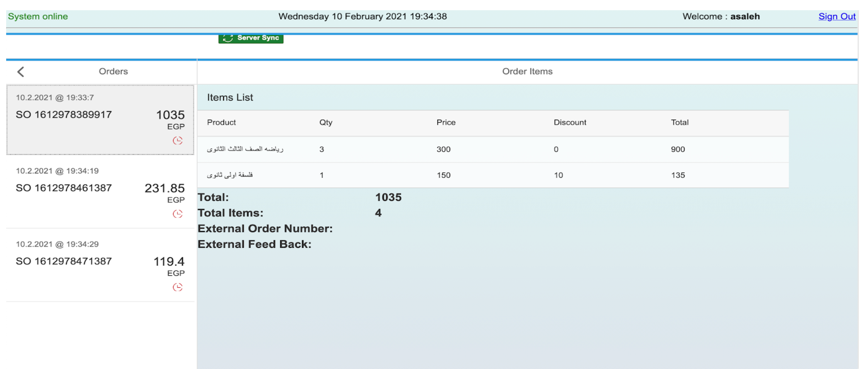Click the 231.85 order amount
The image size is (868, 369).
tap(165, 188)
